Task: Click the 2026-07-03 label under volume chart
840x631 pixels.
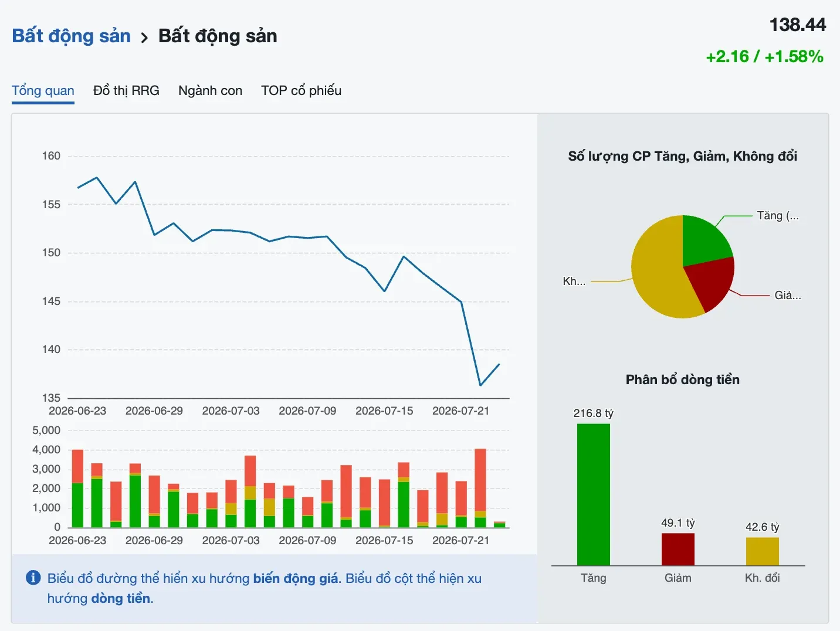Action: [231, 540]
